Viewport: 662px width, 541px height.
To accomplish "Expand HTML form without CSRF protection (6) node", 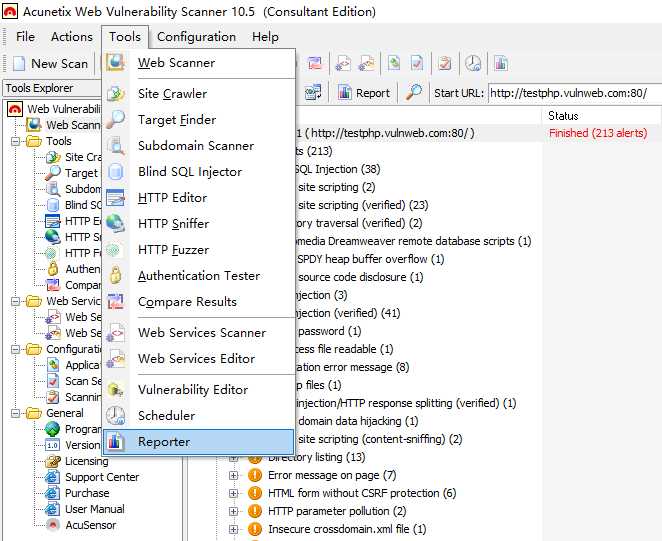I will [233, 493].
